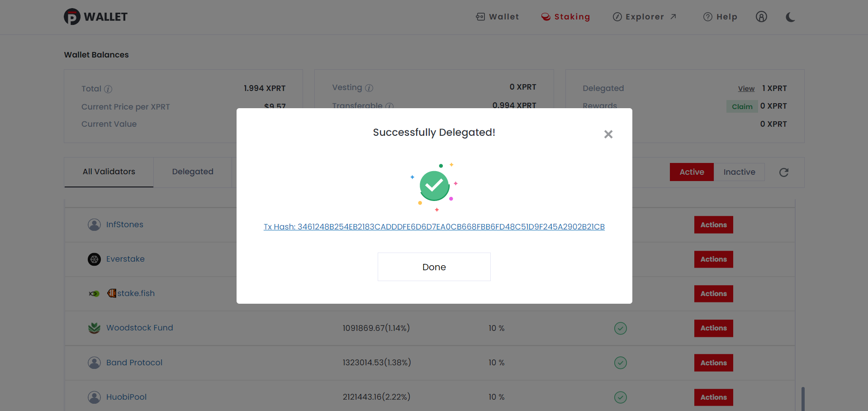The image size is (868, 411).
Task: Switch to All Validators tab
Action: coord(109,172)
